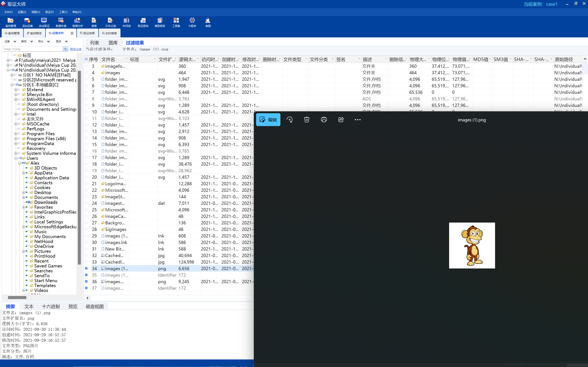The width and height of the screenshot is (588, 367).
Task: Delete image using trash icon in viewer
Action: [x=307, y=120]
